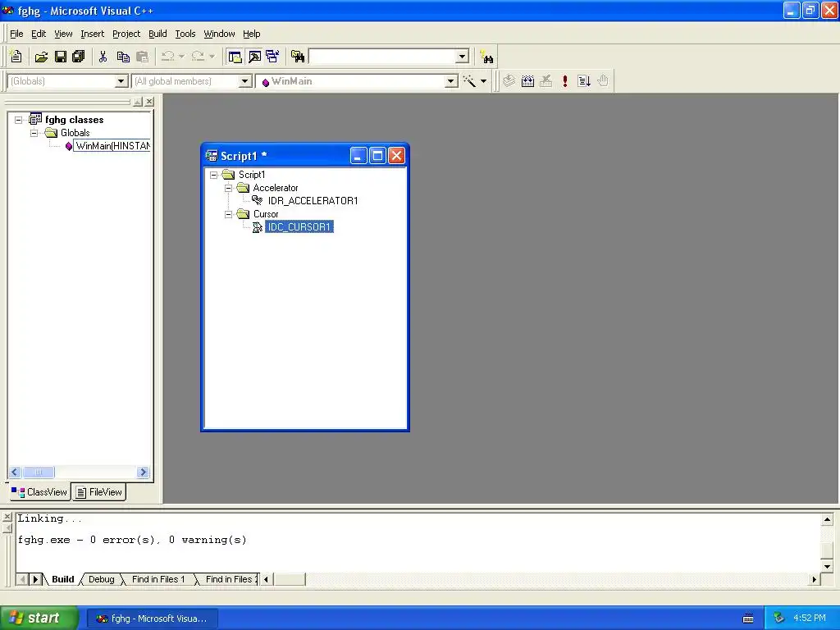Image resolution: width=840 pixels, height=630 pixels.
Task: Click fghg Visual C++ taskbar button
Action: [152, 619]
